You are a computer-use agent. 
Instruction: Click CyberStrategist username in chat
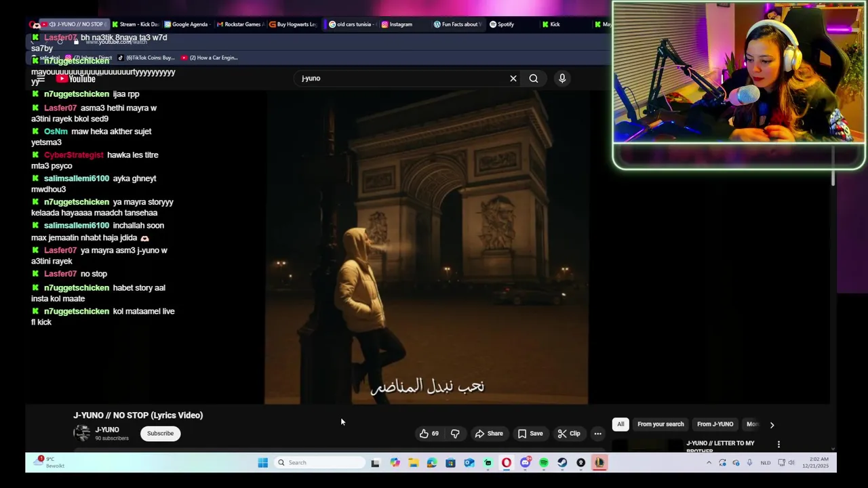[73, 155]
